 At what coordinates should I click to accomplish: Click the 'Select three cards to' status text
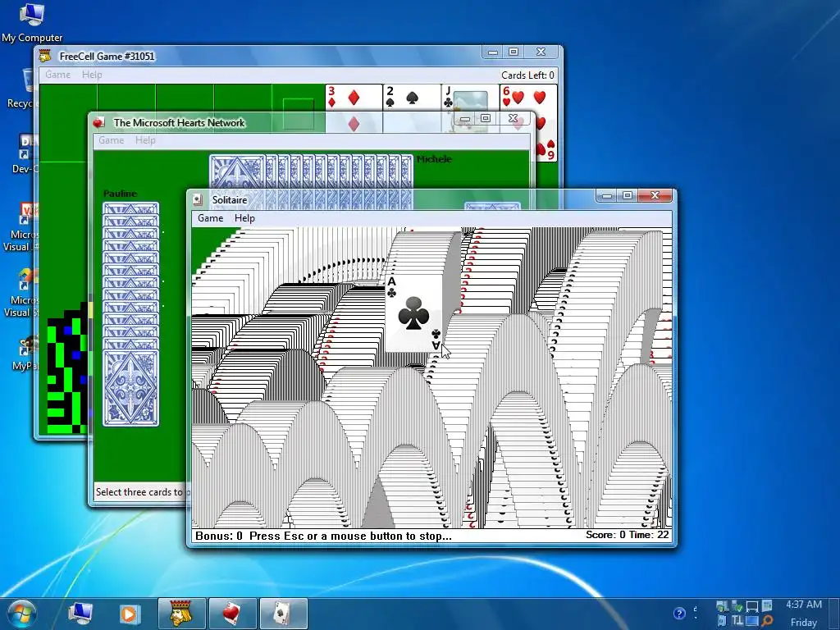pos(139,492)
